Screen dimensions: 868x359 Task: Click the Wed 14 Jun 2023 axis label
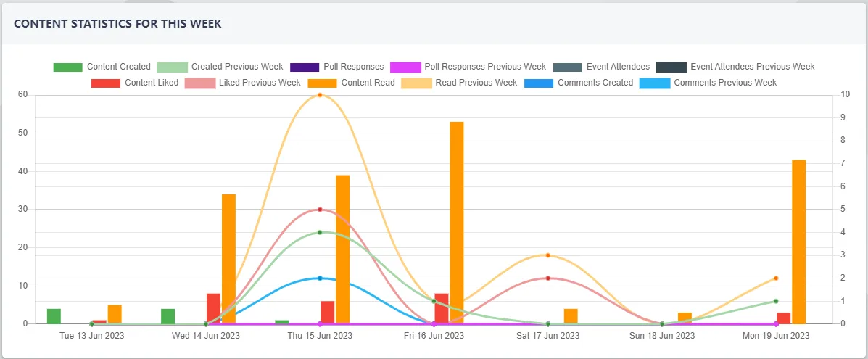pyautogui.click(x=206, y=336)
